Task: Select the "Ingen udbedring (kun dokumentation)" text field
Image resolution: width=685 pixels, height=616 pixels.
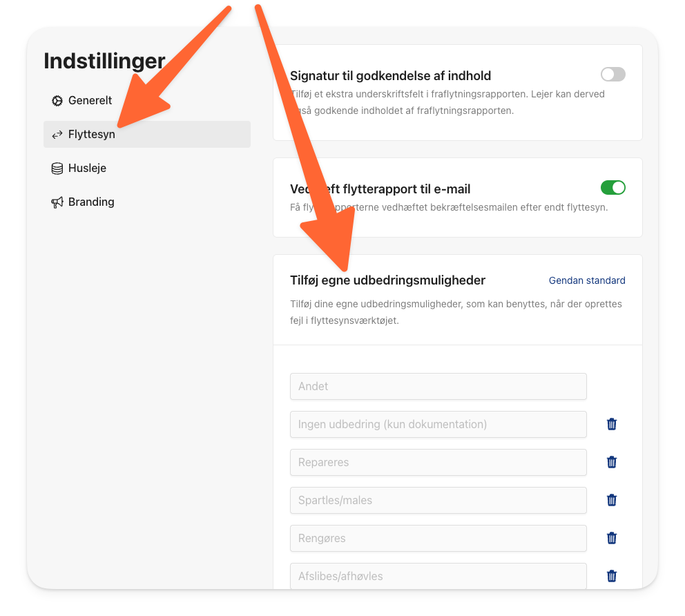Action: pyautogui.click(x=438, y=424)
